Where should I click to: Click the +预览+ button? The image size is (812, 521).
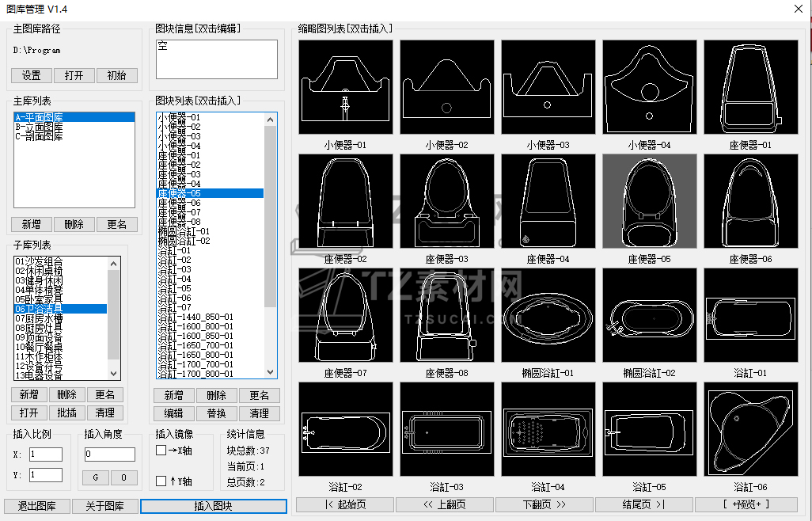(x=746, y=504)
